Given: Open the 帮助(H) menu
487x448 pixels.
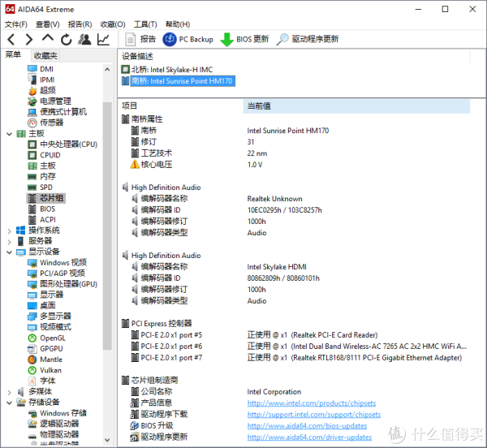Looking at the screenshot, I should point(178,24).
